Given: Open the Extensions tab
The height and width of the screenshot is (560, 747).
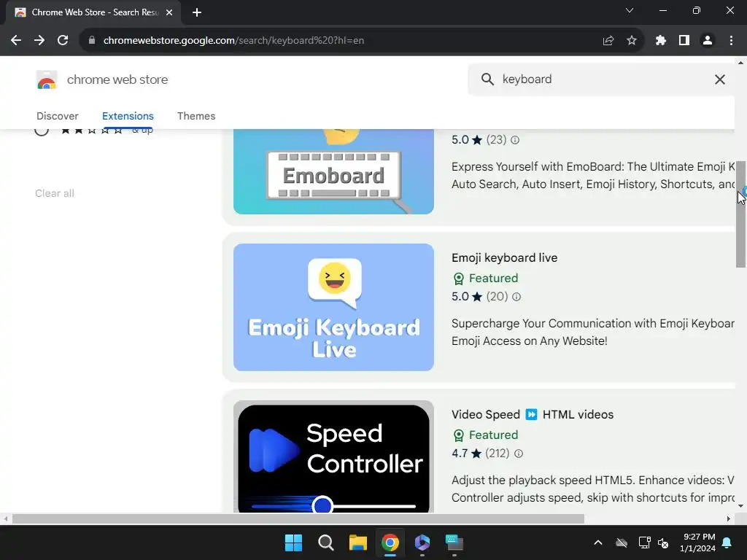Looking at the screenshot, I should point(128,116).
